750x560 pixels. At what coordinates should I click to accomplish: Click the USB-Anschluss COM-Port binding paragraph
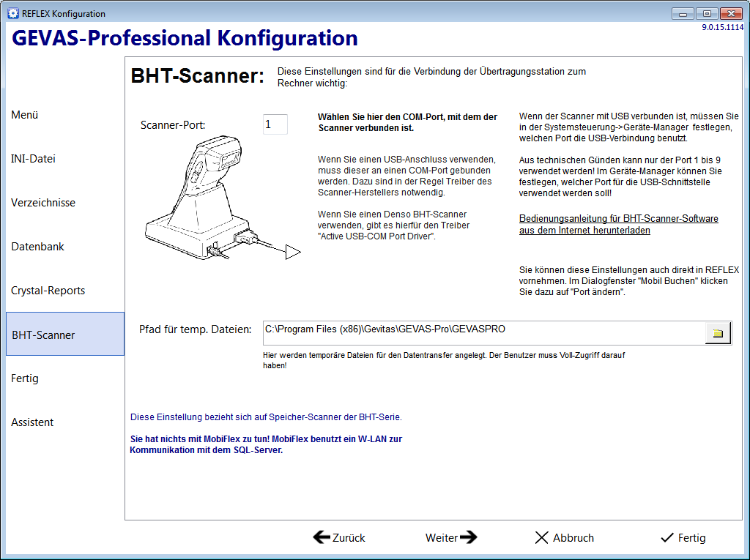[x=406, y=176]
